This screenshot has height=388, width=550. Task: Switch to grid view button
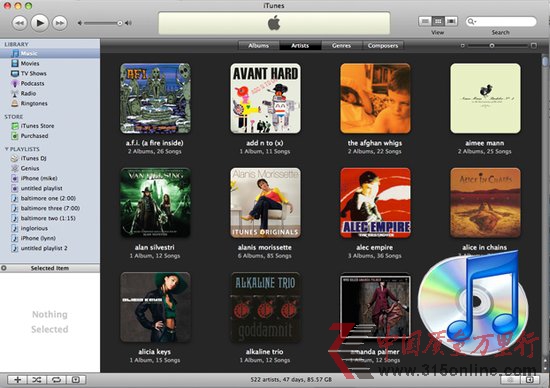438,21
